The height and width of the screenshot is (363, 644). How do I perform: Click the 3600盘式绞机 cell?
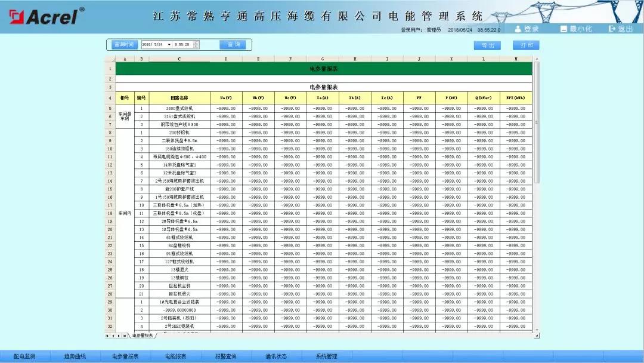click(x=179, y=109)
